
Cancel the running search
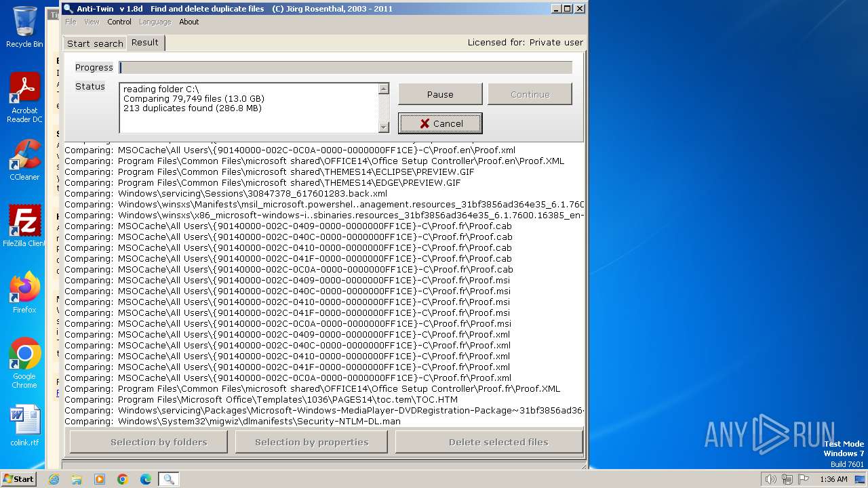(440, 123)
